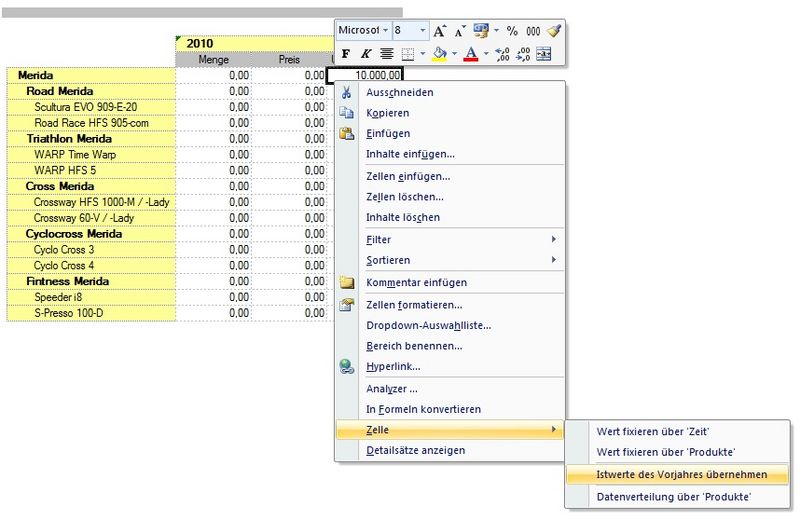The width and height of the screenshot is (800, 520).
Task: Open the font size dropdown
Action: (x=422, y=31)
